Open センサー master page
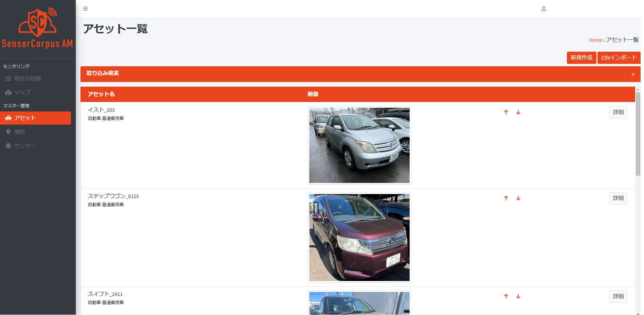This screenshot has height=315, width=644. (x=25, y=146)
